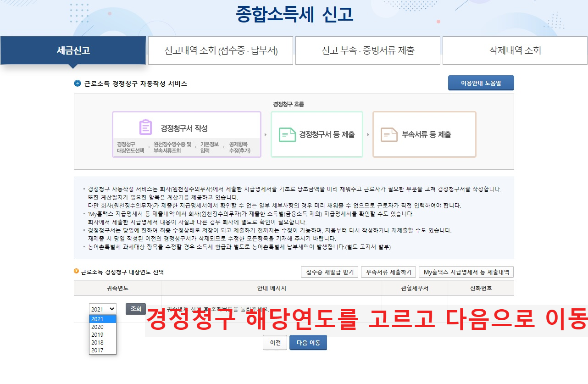
Task: Open My홈택스 지급명세서 등 제출내역
Action: [466, 272]
